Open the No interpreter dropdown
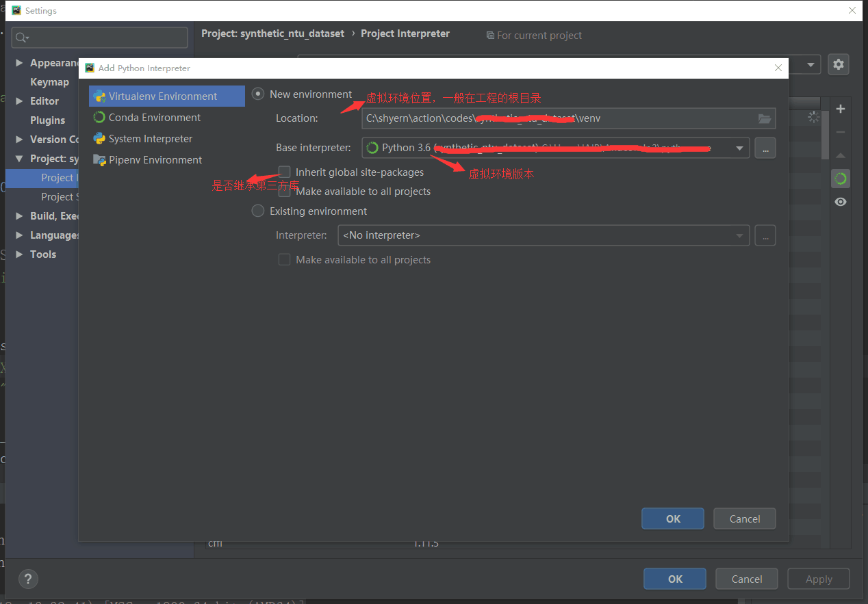 tap(739, 235)
